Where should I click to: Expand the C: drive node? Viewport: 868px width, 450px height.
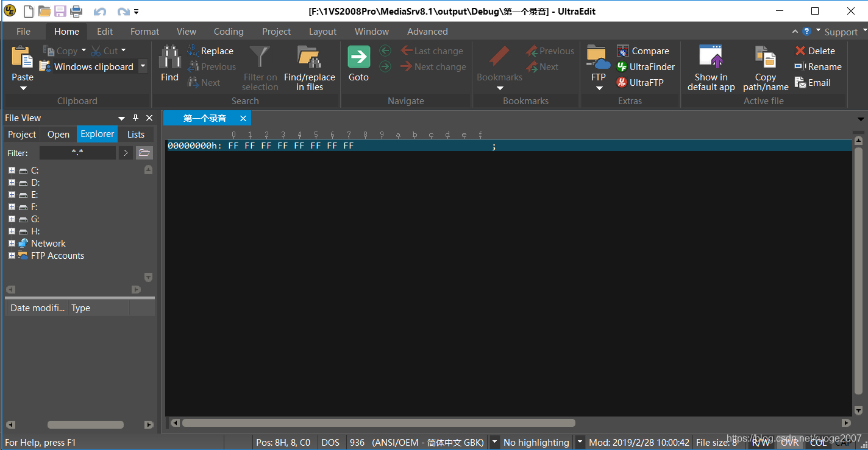click(x=12, y=171)
